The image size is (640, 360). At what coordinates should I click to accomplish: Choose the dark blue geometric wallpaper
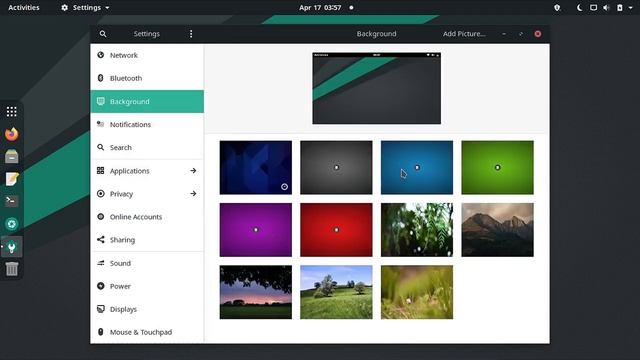[x=256, y=167]
